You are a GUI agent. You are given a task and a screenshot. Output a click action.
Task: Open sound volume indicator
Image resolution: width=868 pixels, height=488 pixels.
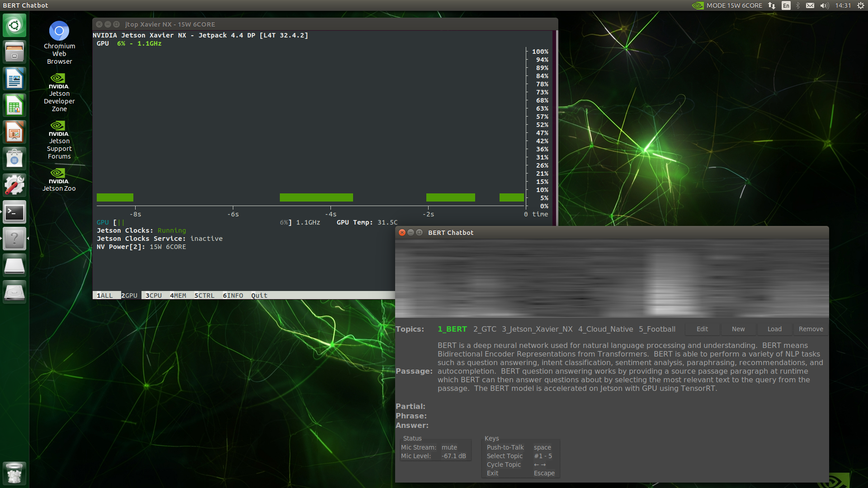(824, 5)
